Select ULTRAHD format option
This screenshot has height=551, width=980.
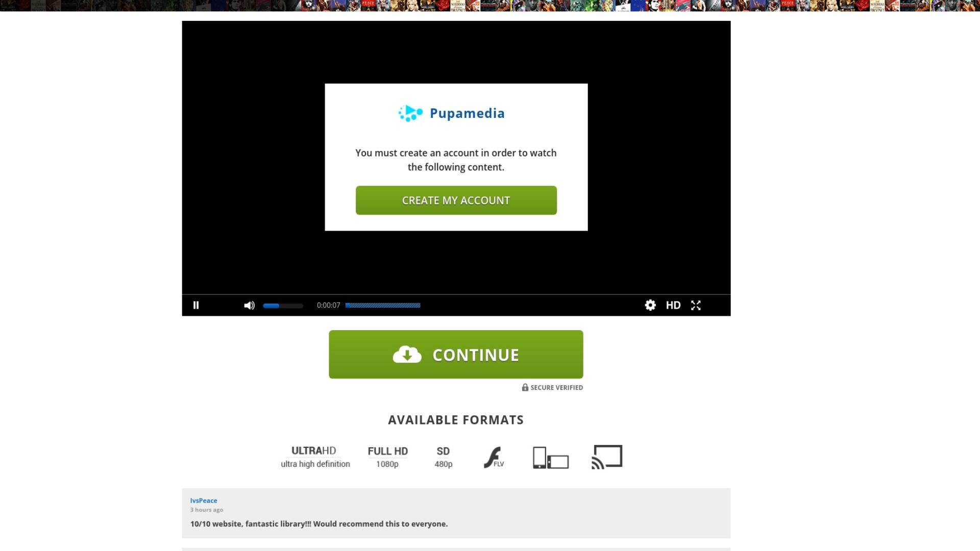315,457
